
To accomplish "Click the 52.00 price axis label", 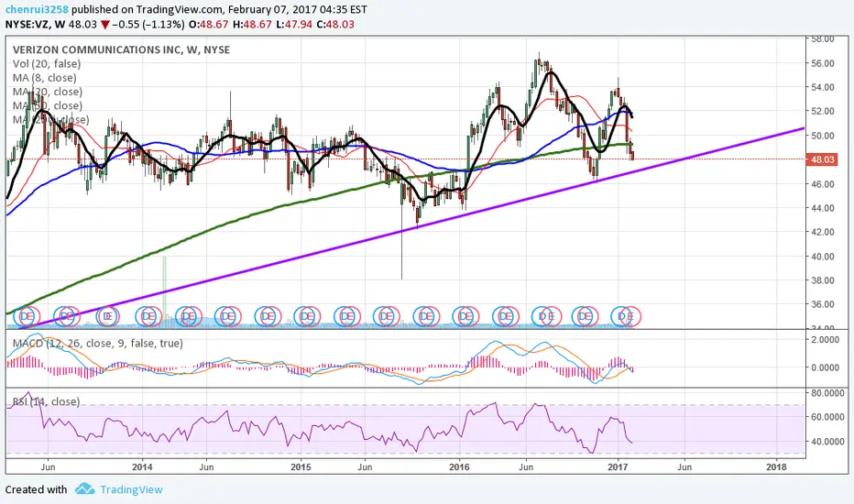I will point(823,111).
